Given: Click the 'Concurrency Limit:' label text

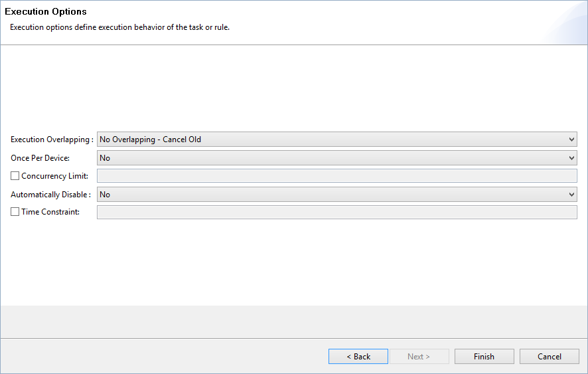Looking at the screenshot, I should click(x=54, y=176).
